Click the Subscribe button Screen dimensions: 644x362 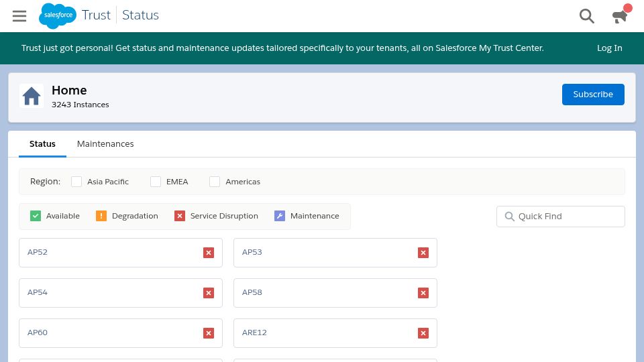point(593,95)
